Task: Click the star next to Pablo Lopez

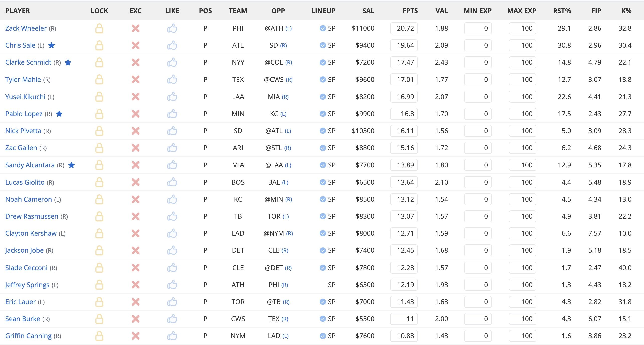Action: 59,114
